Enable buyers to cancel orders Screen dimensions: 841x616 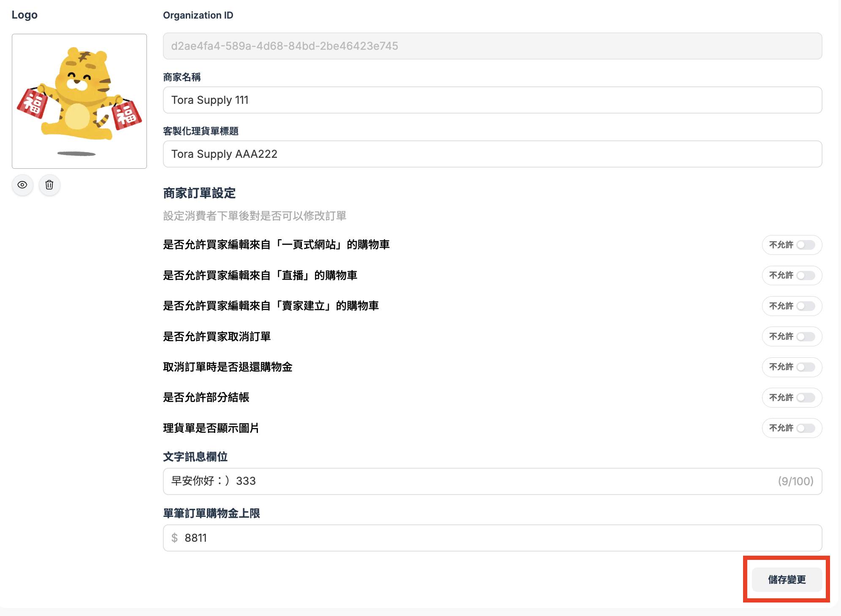coord(806,336)
